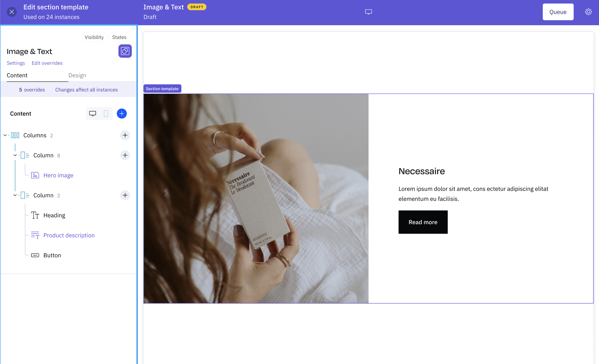Click the desktop preview icon in header

[x=369, y=12]
